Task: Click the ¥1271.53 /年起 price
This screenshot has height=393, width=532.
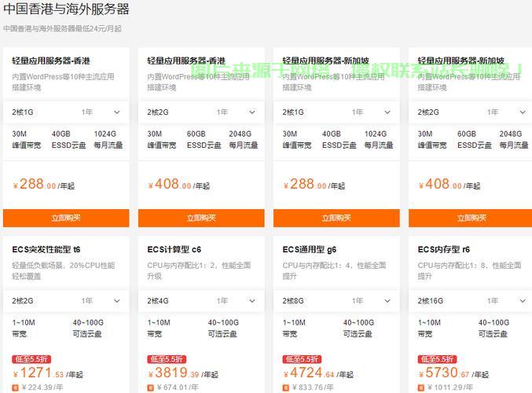Action: point(48,373)
